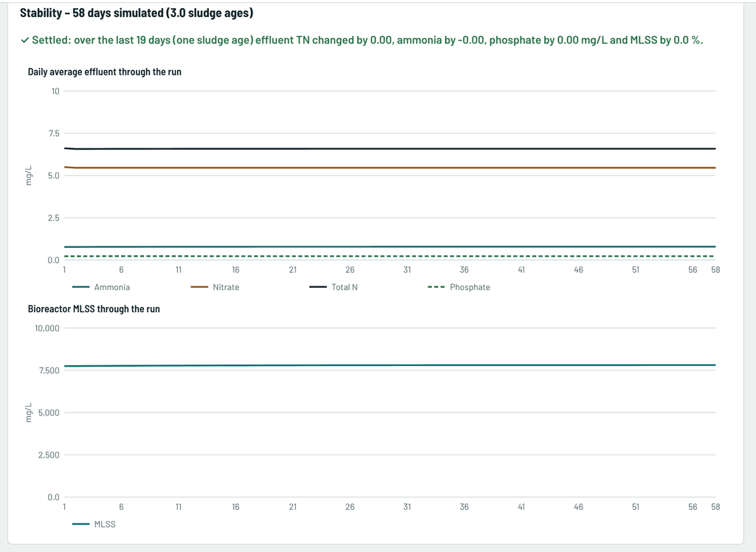Click the 7.5 y-axis label on effluent chart
Screen dimensions: 756x552
tap(54, 134)
